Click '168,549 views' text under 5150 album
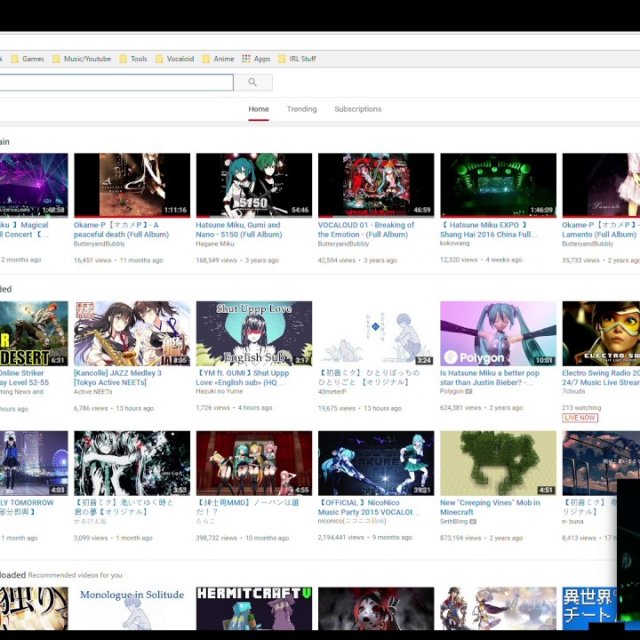Viewport: 640px width, 640px height. 216,260
